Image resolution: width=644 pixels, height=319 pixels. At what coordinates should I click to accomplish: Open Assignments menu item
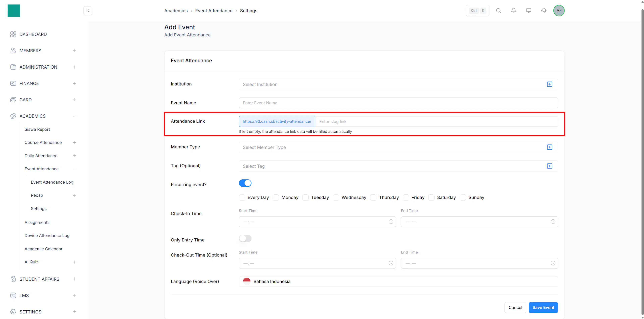click(37, 222)
